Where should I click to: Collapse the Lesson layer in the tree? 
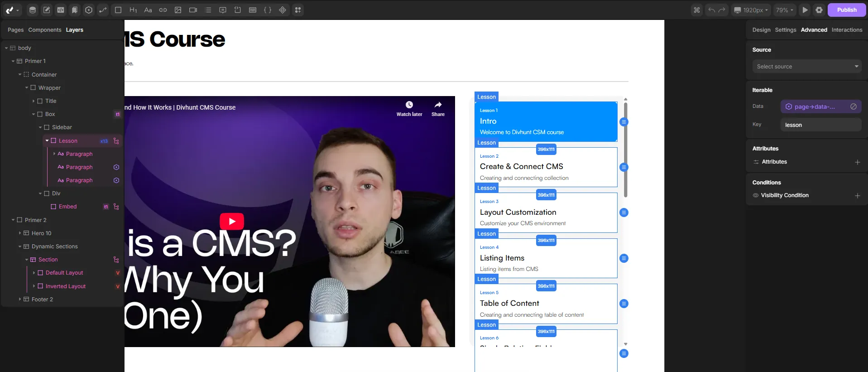point(47,141)
